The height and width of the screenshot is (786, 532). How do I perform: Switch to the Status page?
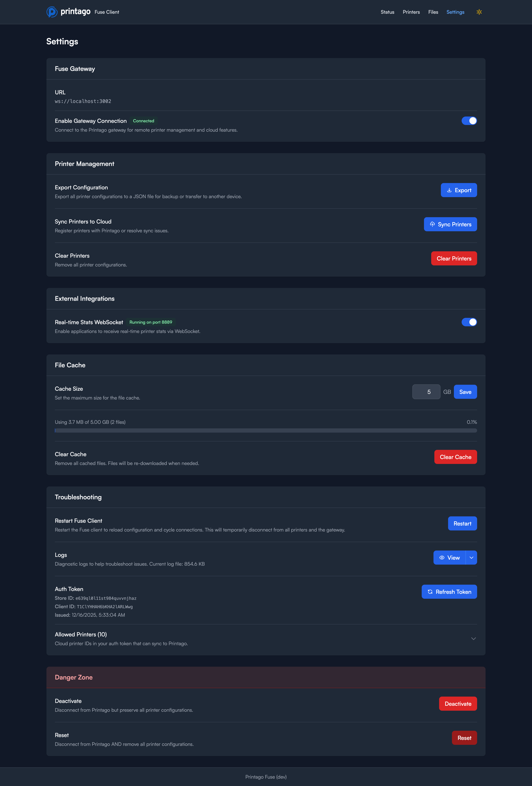coord(387,12)
